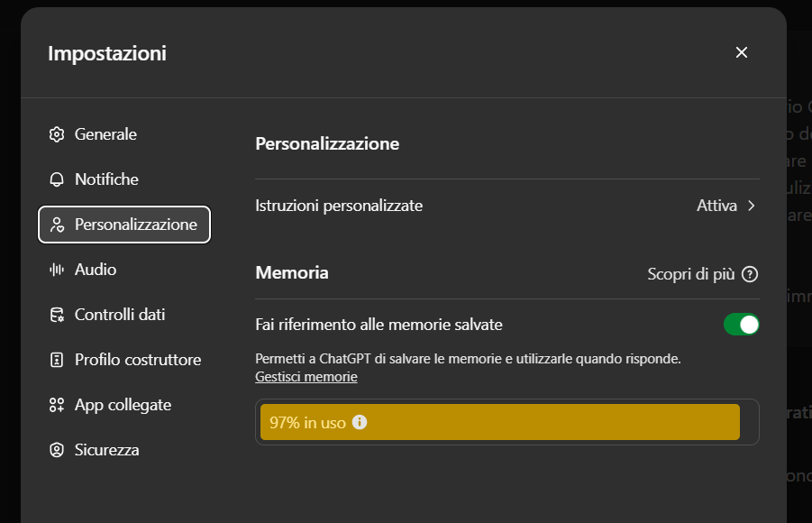Click the grid icon for App collegate
This screenshot has width=812, height=523.
pyautogui.click(x=57, y=405)
